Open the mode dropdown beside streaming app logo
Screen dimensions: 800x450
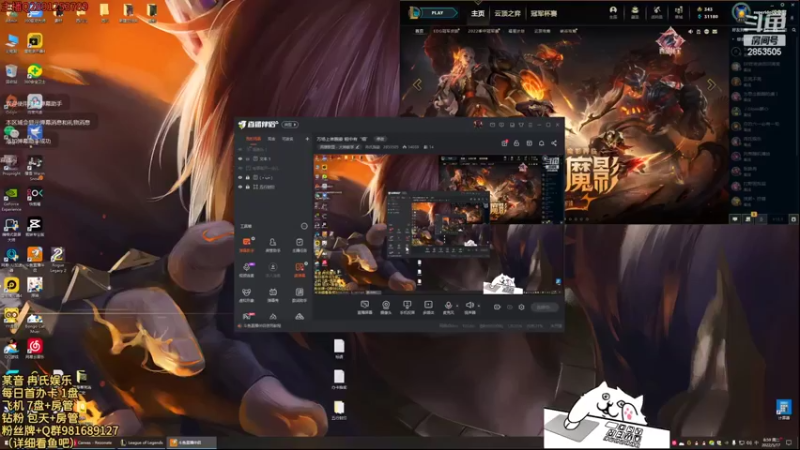coord(290,124)
